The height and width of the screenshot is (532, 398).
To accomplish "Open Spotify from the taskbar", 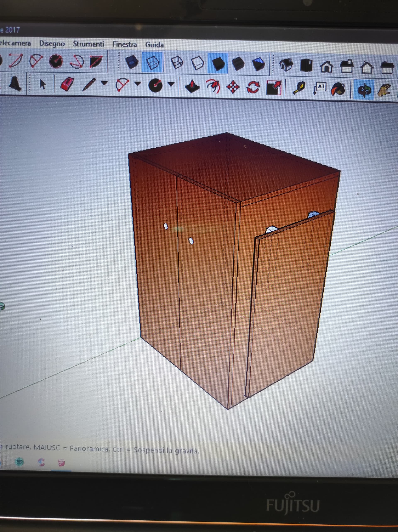I will [x=19, y=462].
